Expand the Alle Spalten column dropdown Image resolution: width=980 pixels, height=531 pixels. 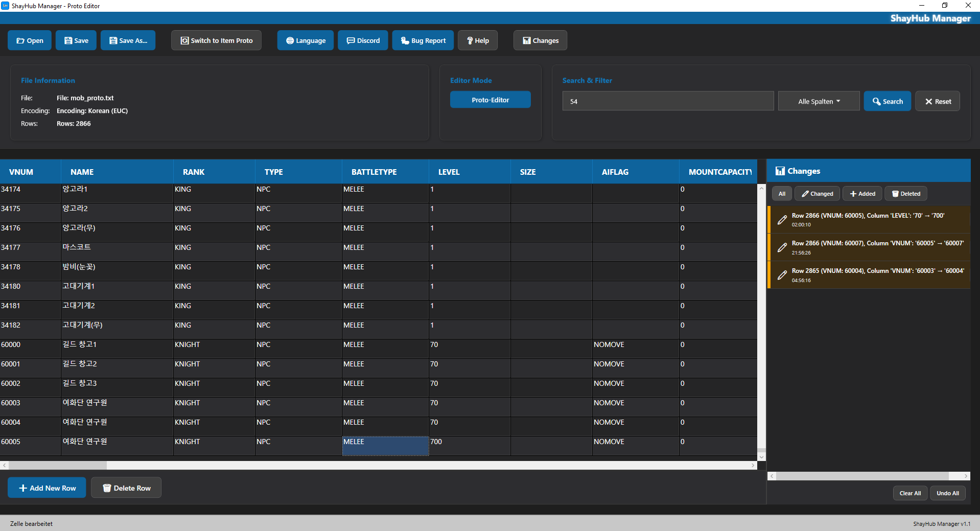coord(819,101)
